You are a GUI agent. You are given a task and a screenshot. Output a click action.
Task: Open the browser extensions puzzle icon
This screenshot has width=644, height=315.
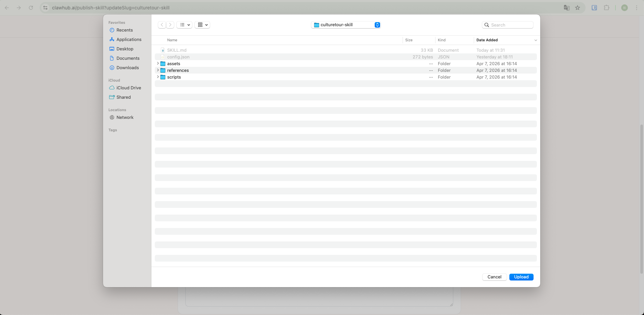pos(606,8)
